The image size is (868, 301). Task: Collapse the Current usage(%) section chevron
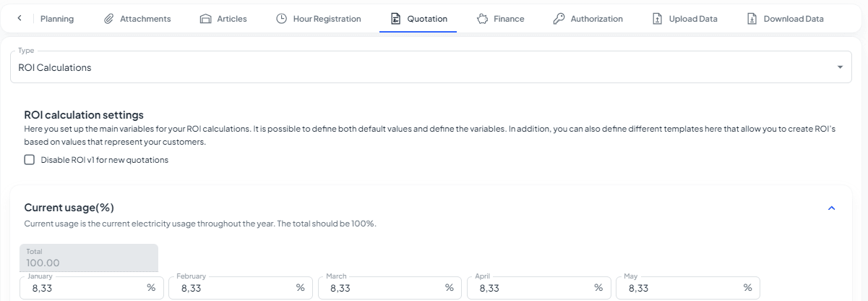[831, 208]
